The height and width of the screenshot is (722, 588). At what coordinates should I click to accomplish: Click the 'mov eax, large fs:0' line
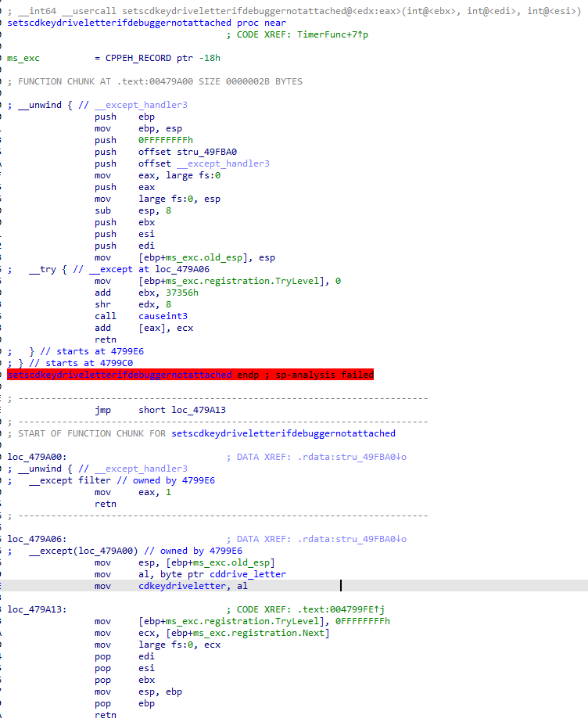coord(157,175)
